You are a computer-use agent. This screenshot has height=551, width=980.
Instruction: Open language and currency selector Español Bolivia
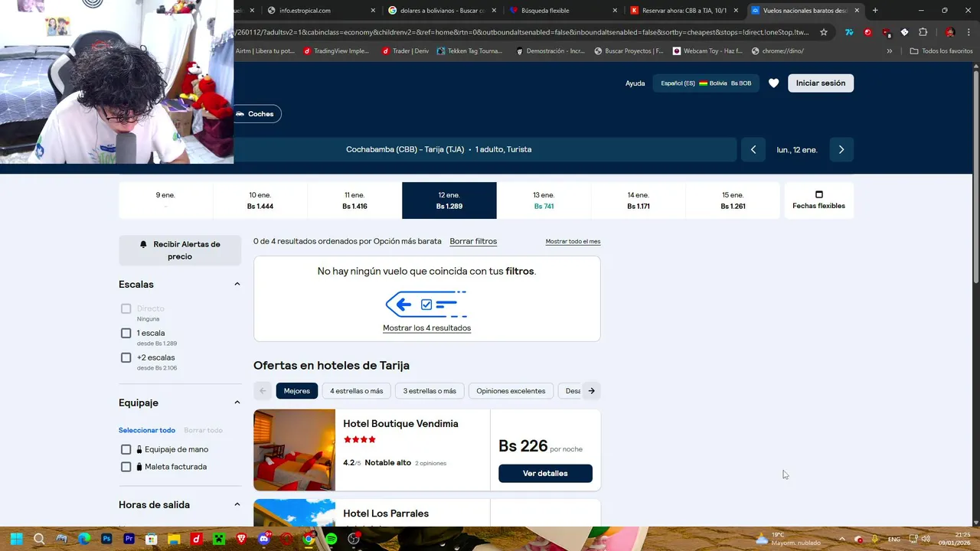point(706,83)
